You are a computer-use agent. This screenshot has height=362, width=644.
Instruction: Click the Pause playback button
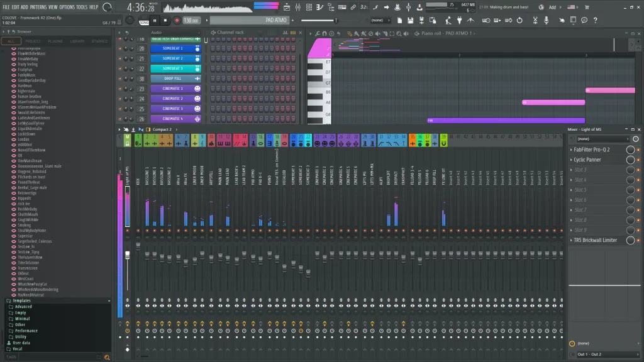(155, 20)
